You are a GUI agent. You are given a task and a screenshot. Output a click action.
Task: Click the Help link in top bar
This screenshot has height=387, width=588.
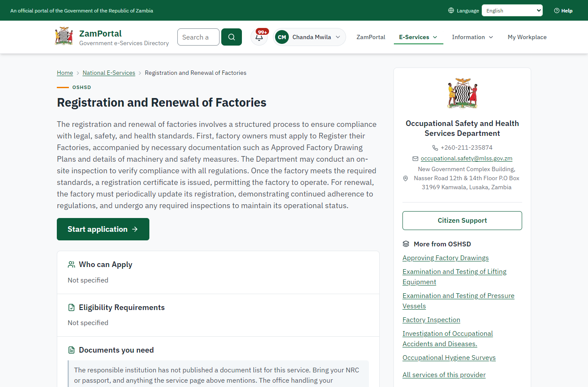pyautogui.click(x=563, y=10)
